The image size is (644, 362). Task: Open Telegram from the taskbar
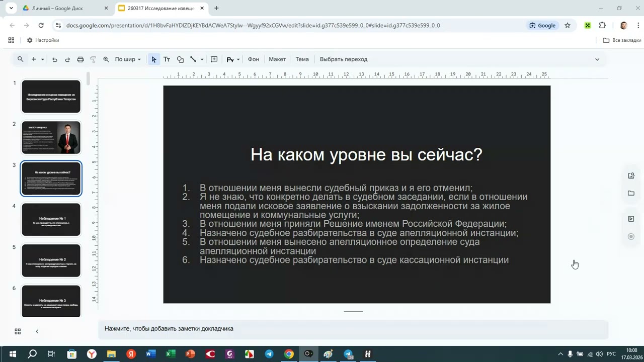(269, 354)
